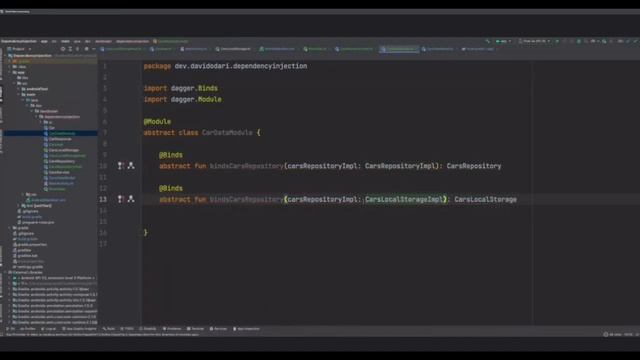Select MainActivity.kt in project tree
Image resolution: width=640 pixels, height=360 pixels.
(x=59, y=184)
